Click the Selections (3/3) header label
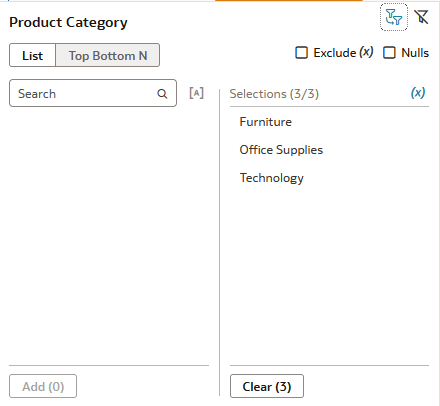Image resolution: width=440 pixels, height=406 pixels. (x=274, y=94)
